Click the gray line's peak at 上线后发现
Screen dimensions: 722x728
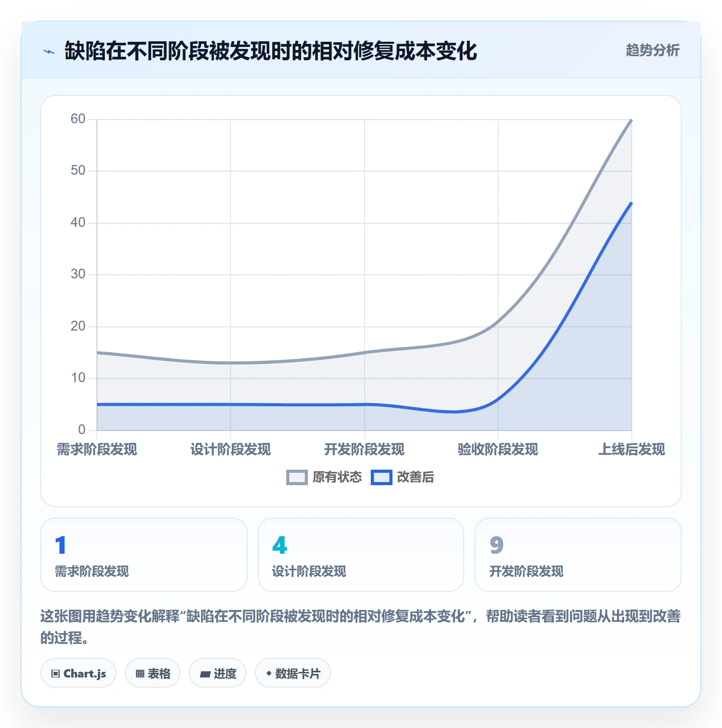click(631, 120)
